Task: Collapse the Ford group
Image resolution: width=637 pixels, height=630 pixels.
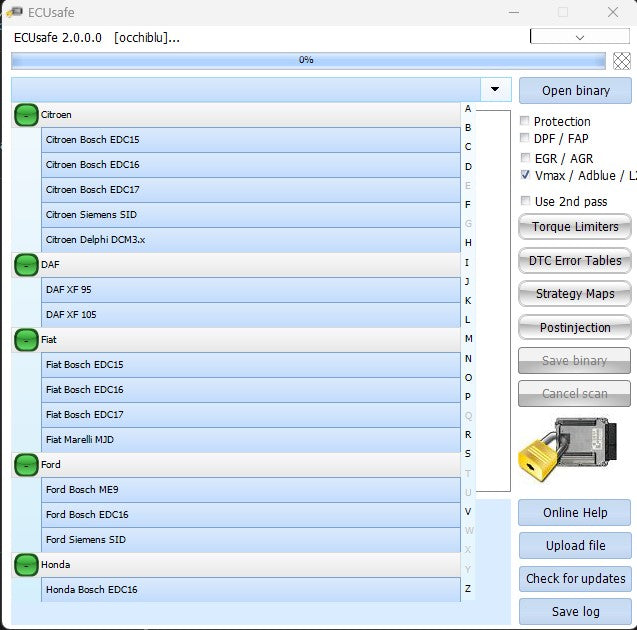Action: 26,465
